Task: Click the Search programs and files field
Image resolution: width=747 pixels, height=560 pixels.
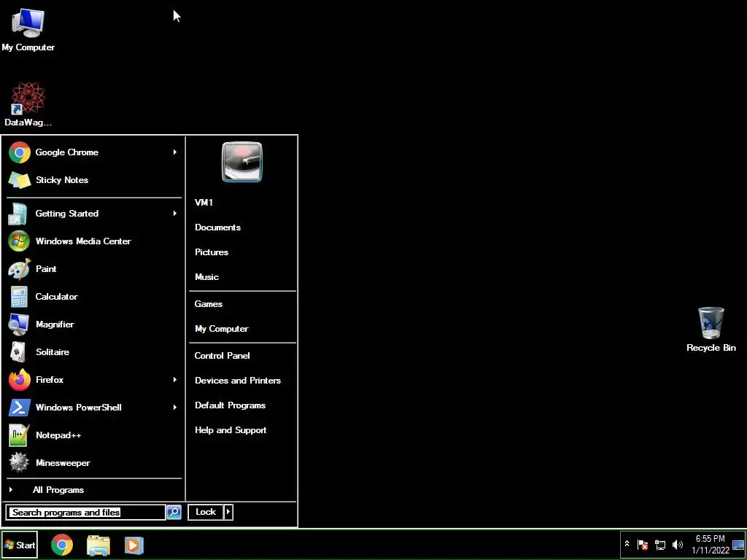Action: (86, 513)
